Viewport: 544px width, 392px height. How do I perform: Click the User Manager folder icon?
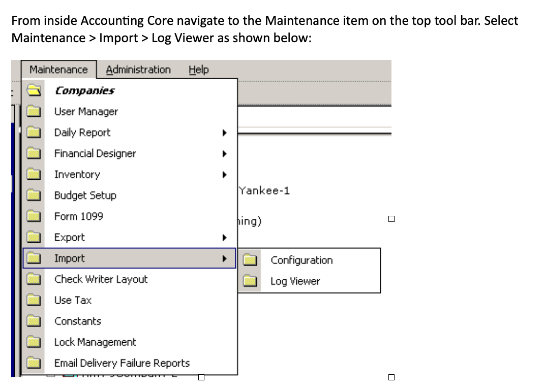tap(35, 112)
